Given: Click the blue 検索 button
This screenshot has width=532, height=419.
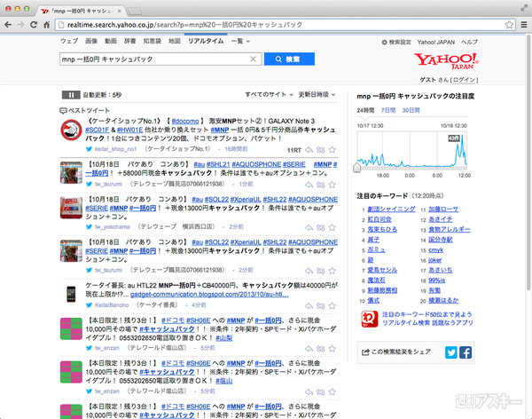Looking at the screenshot, I should pos(289,59).
